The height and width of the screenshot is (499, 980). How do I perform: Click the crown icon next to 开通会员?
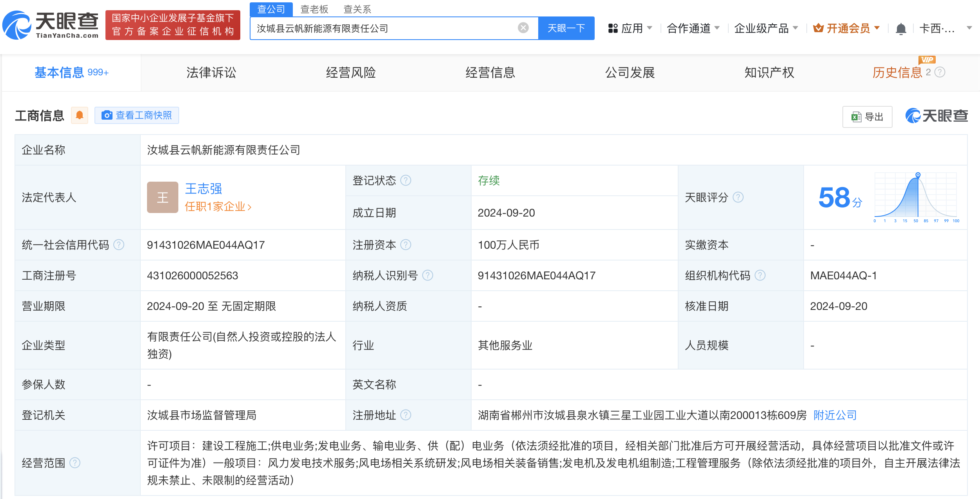(x=818, y=28)
